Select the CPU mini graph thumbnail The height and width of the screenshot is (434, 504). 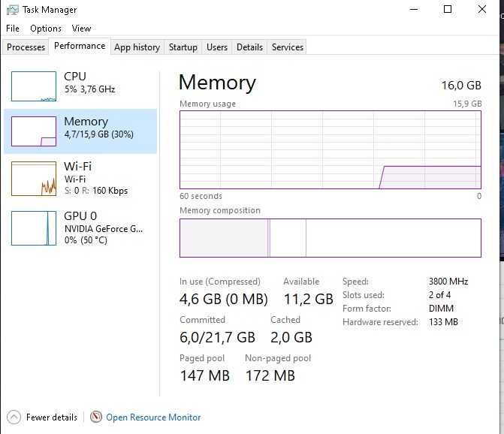34,86
